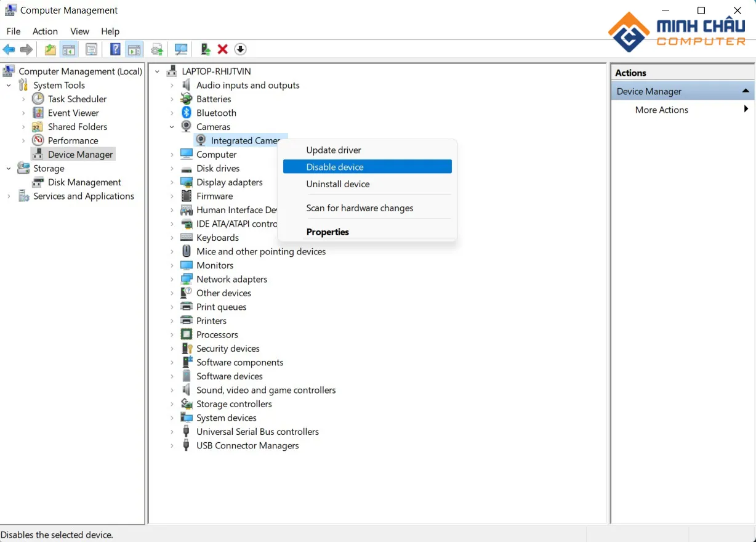
Task: Click the black down-arrow disable device icon
Action: 241,49
